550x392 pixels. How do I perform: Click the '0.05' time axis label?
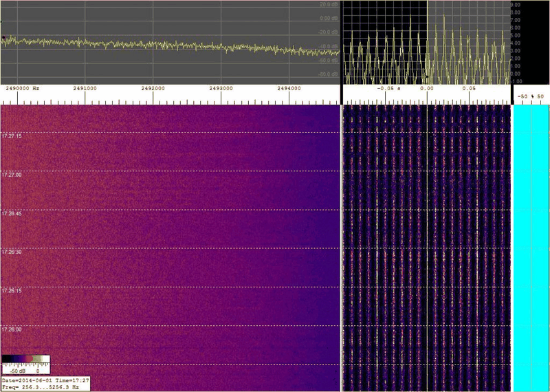click(x=469, y=89)
